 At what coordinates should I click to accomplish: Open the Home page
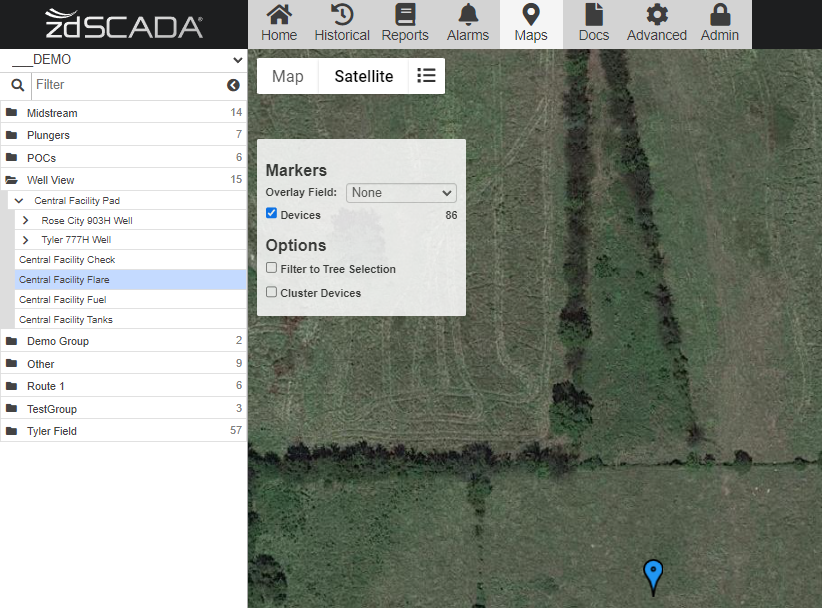(x=278, y=24)
